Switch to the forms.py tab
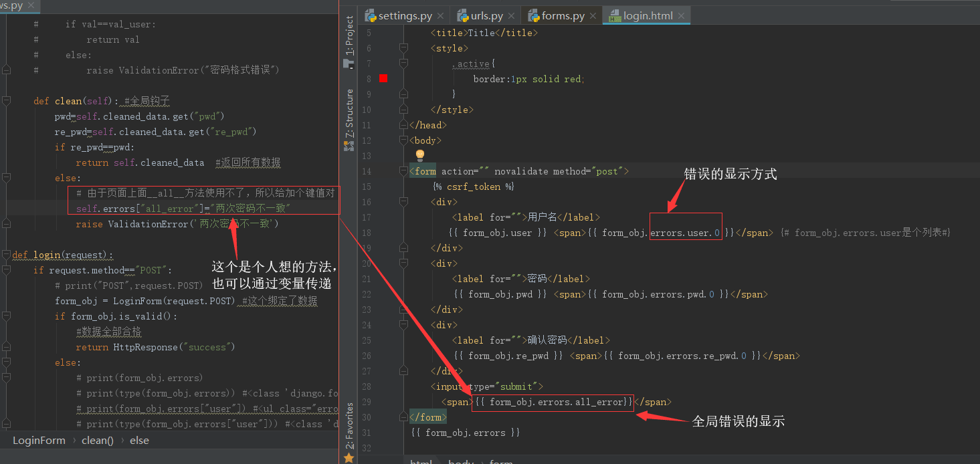980x464 pixels. [563, 15]
